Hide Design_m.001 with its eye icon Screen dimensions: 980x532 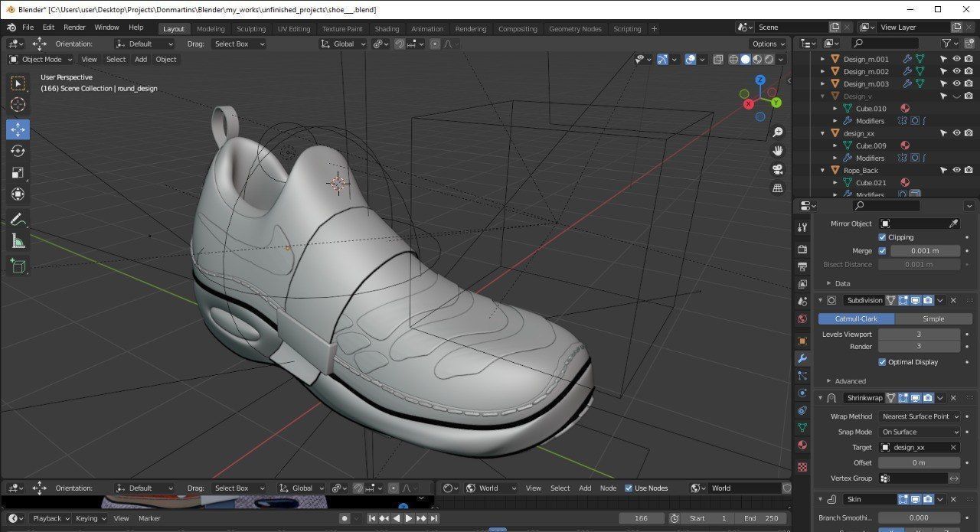[956, 59]
